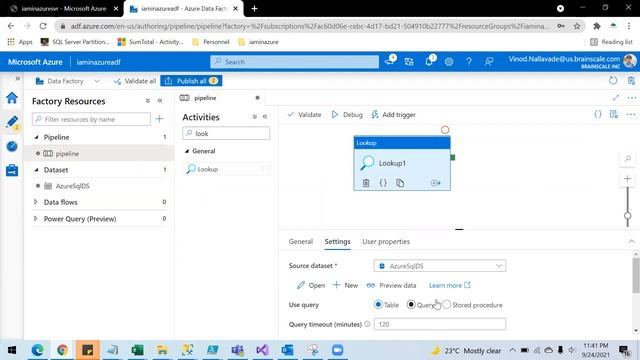Collapse Factory Resources panel double left arrows

pos(160,100)
